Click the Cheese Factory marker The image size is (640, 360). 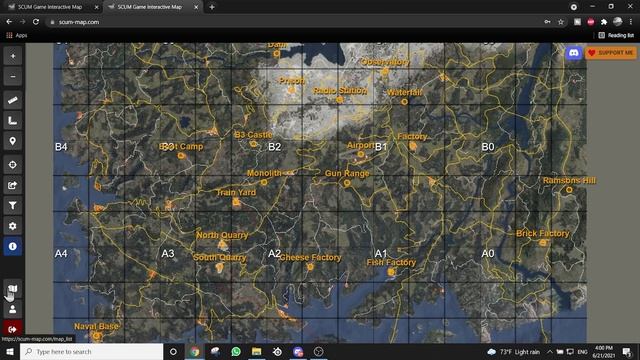310,267
